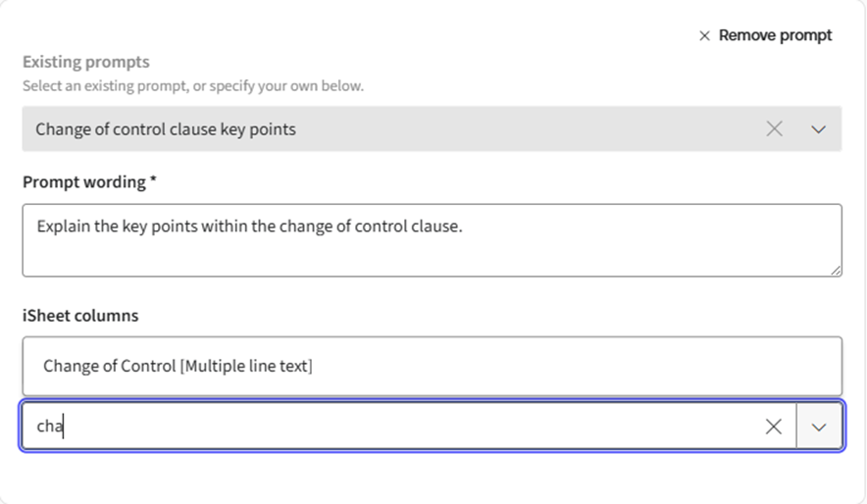This screenshot has height=504, width=867.
Task: Expand the Existing prompts dropdown chevron
Action: [x=819, y=128]
